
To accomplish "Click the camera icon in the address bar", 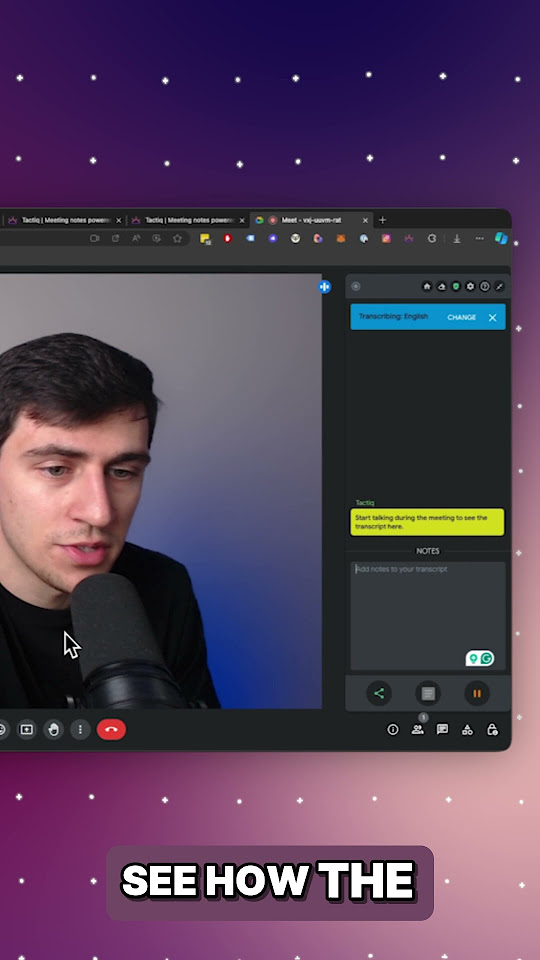I will 95,239.
